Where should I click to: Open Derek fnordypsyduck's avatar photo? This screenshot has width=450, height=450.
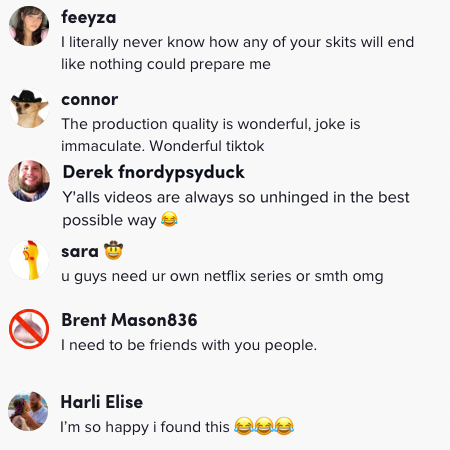pos(29,181)
